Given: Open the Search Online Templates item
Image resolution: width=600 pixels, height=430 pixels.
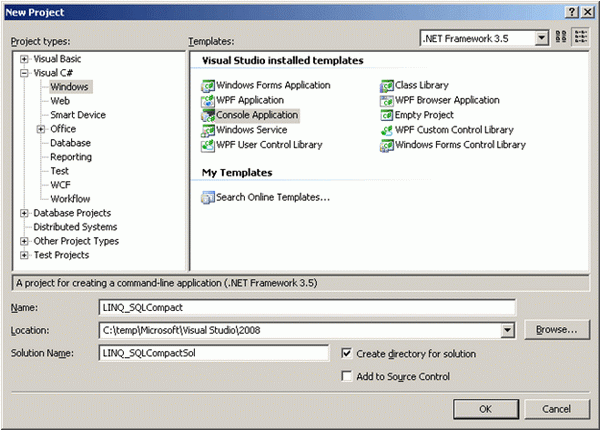Looking at the screenshot, I should pyautogui.click(x=265, y=197).
